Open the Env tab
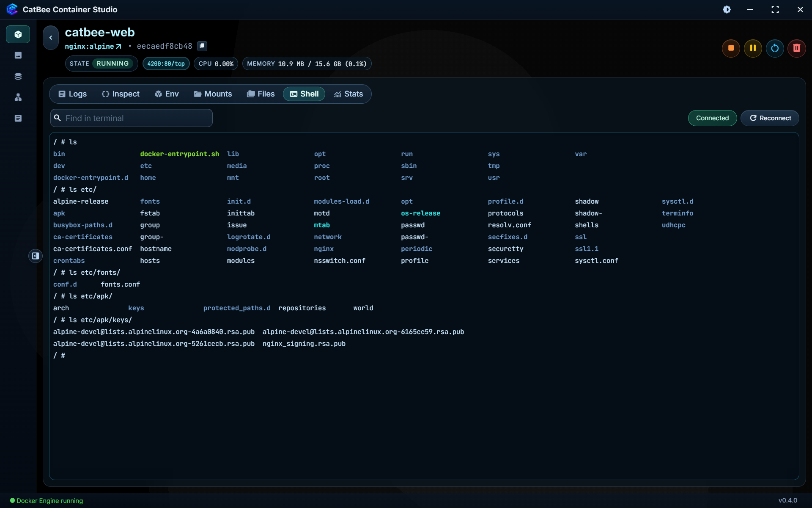Image resolution: width=812 pixels, height=508 pixels. pyautogui.click(x=167, y=94)
